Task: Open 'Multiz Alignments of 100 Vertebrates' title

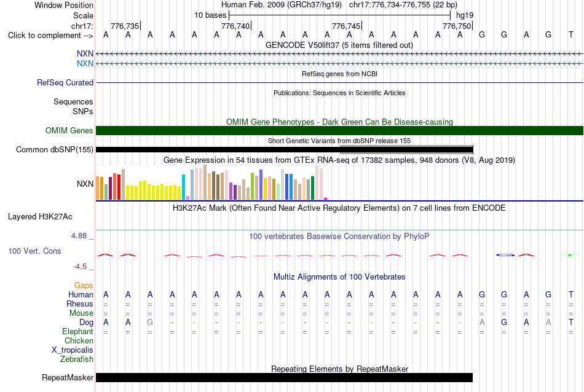Action: click(339, 277)
